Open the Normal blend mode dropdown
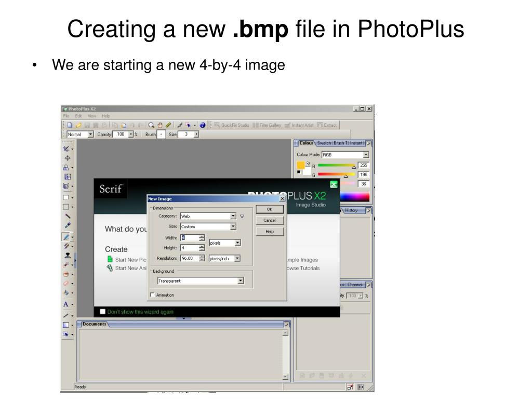The width and height of the screenshot is (532, 399). pos(80,135)
